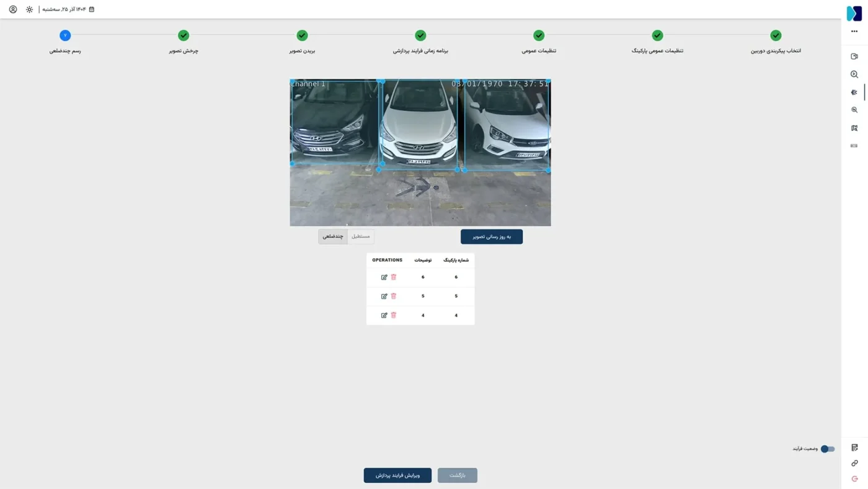868x489 pixels.
Task: Click the edit icon for parking row 6
Action: click(384, 277)
